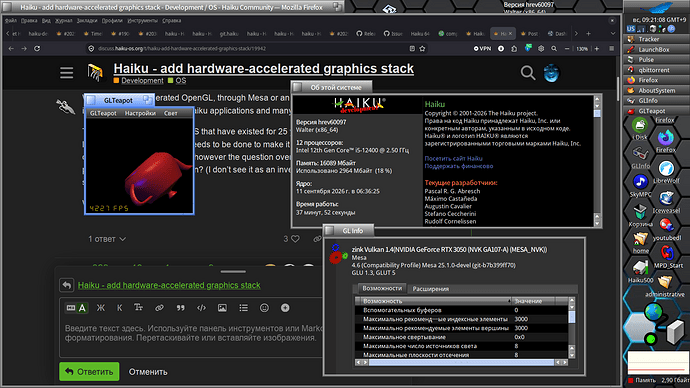Open Инструменты menu in Firefox

coord(143,21)
